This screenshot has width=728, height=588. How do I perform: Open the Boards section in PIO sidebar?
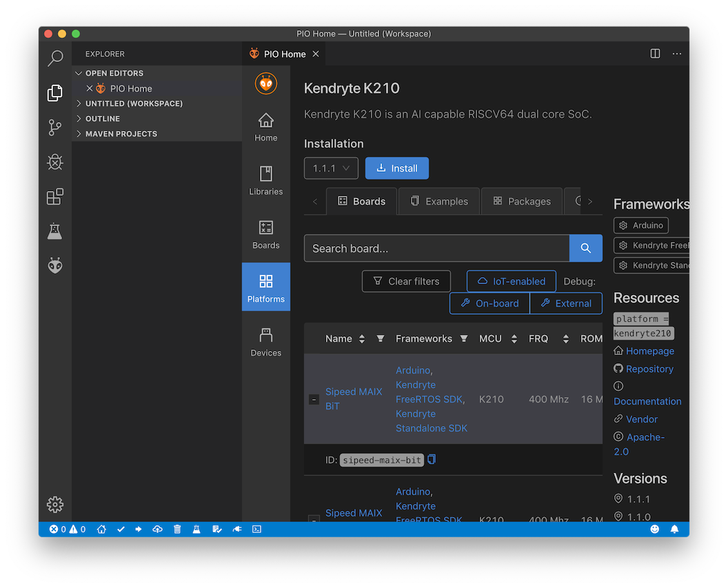click(266, 235)
